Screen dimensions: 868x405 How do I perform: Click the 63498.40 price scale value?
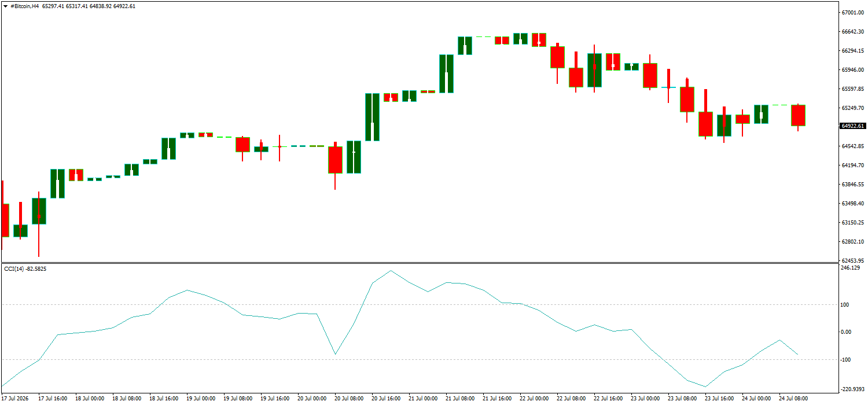852,204
